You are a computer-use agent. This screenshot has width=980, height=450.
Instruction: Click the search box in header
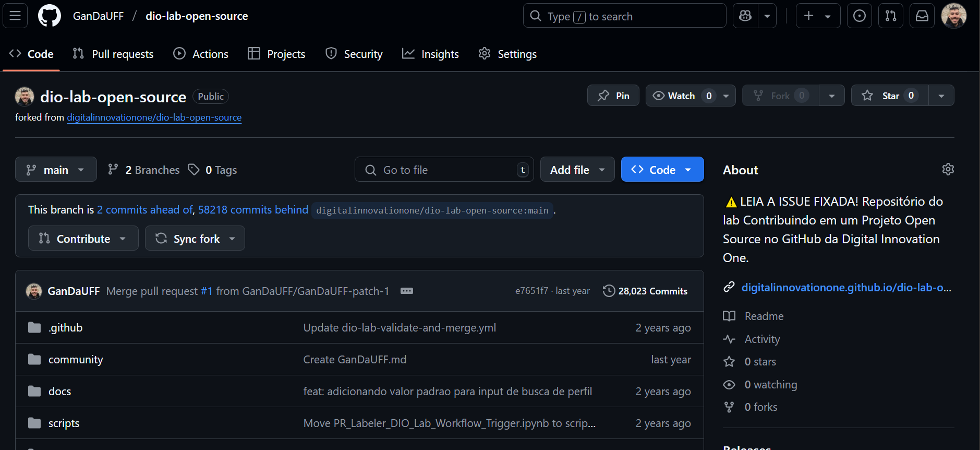click(x=625, y=16)
